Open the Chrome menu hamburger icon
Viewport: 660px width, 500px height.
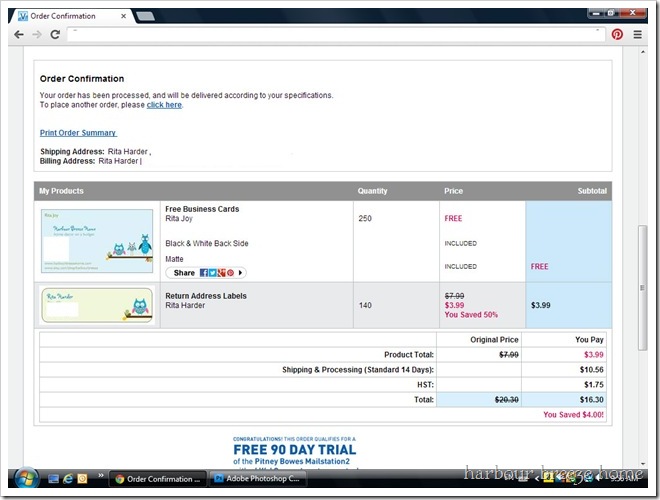[x=638, y=35]
